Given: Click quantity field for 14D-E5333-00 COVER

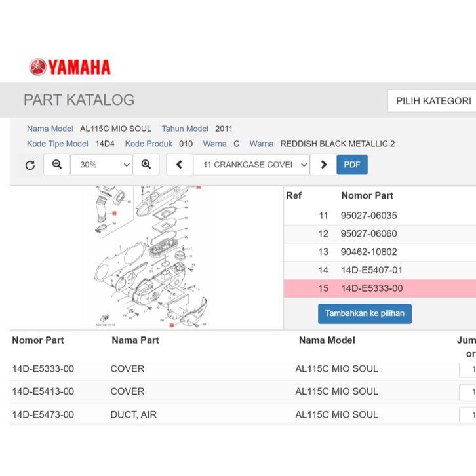Looking at the screenshot, I should [468, 370].
